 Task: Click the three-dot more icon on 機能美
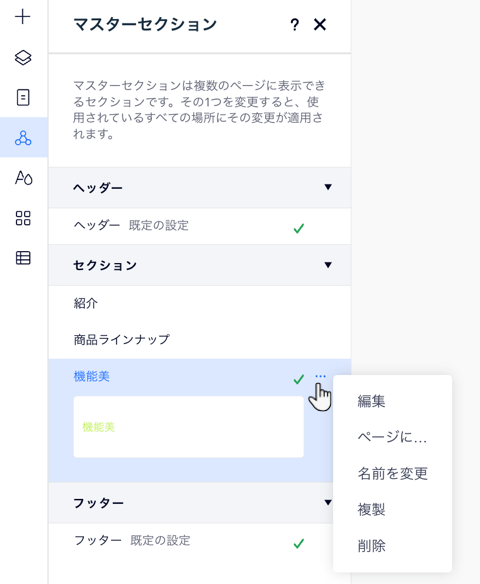click(x=320, y=377)
